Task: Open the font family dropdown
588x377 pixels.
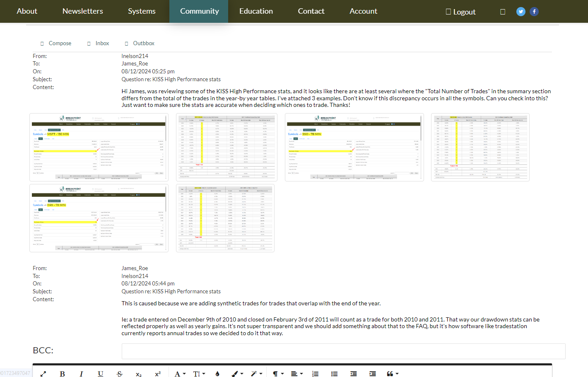Action: pyautogui.click(x=180, y=374)
